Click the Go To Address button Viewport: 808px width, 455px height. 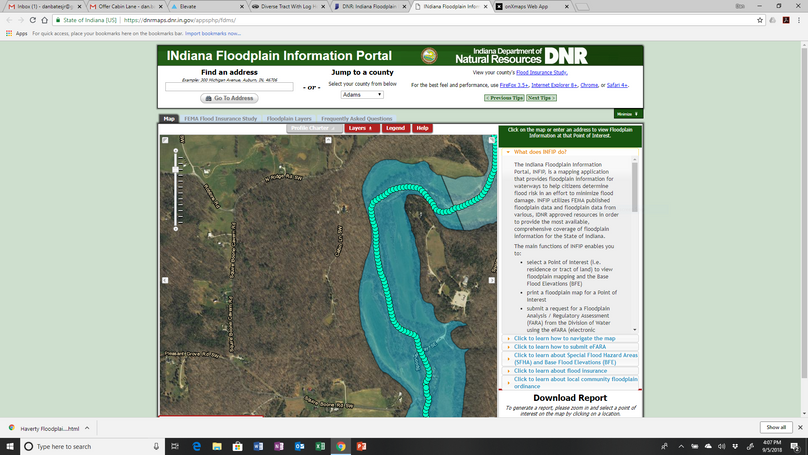(x=229, y=98)
